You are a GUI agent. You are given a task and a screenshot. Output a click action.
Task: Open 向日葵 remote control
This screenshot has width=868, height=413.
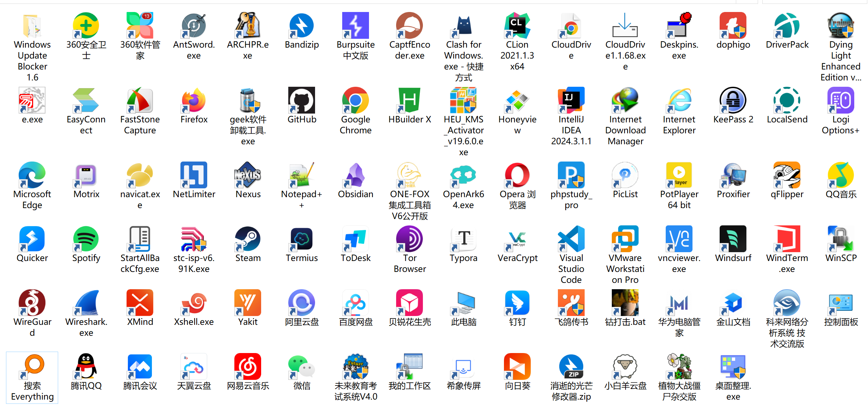tap(517, 366)
